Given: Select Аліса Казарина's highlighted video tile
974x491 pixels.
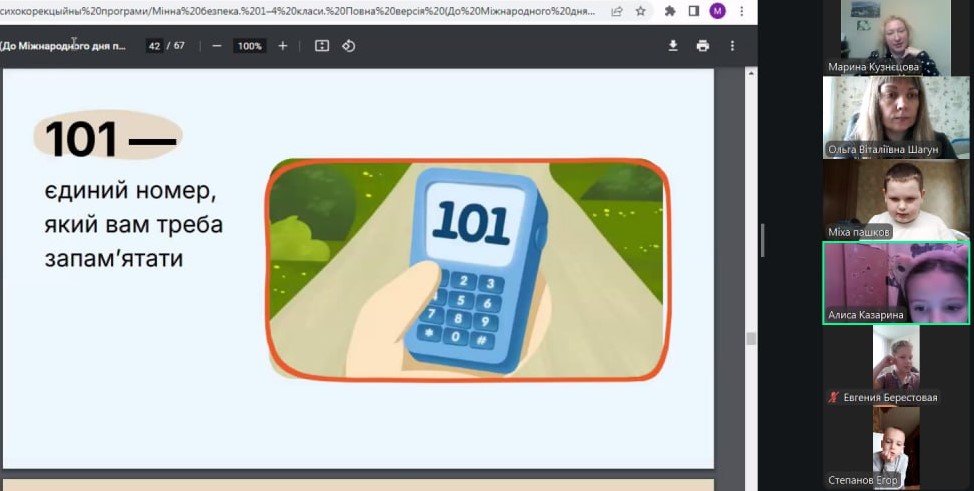Looking at the screenshot, I should point(895,282).
